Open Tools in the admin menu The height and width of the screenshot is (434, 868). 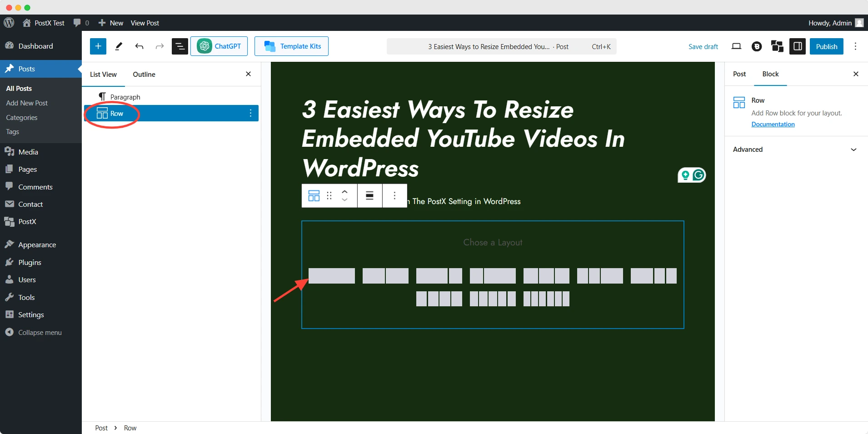tap(41, 297)
